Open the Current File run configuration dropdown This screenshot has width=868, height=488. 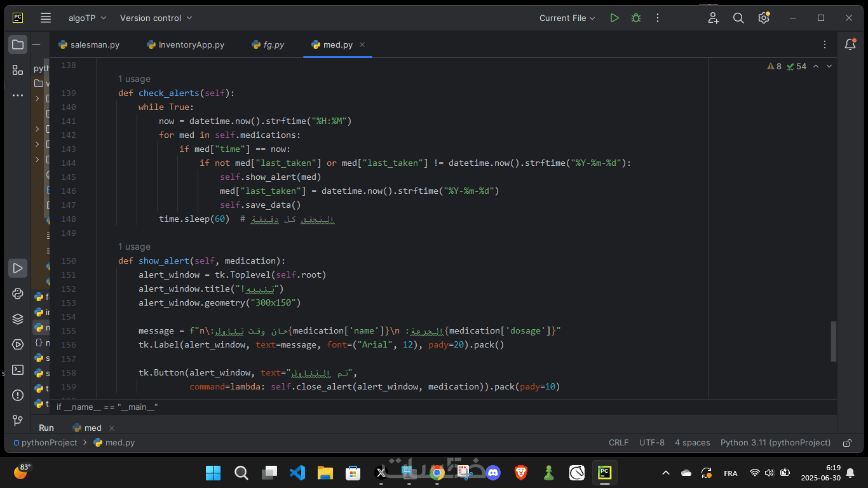click(567, 18)
